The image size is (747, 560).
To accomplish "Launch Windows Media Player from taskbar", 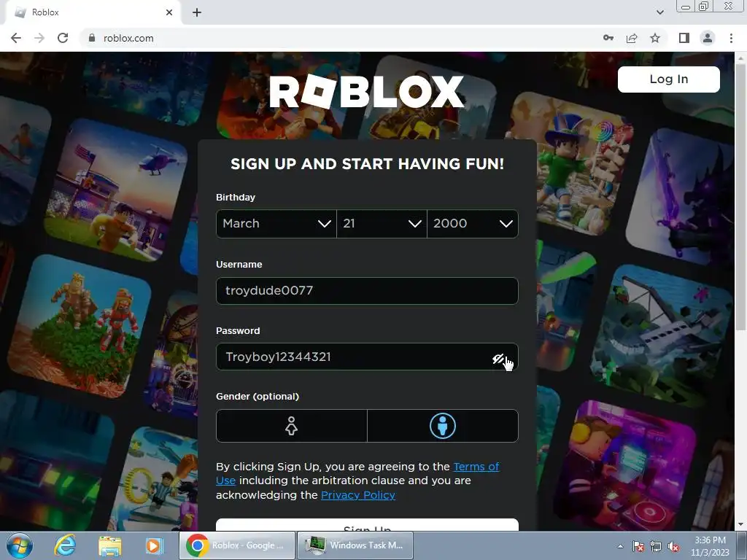I will click(154, 545).
